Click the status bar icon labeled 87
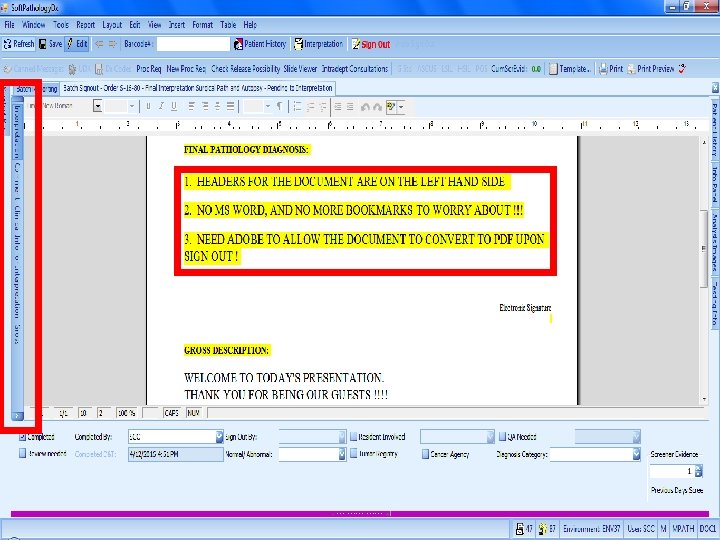 [547, 529]
